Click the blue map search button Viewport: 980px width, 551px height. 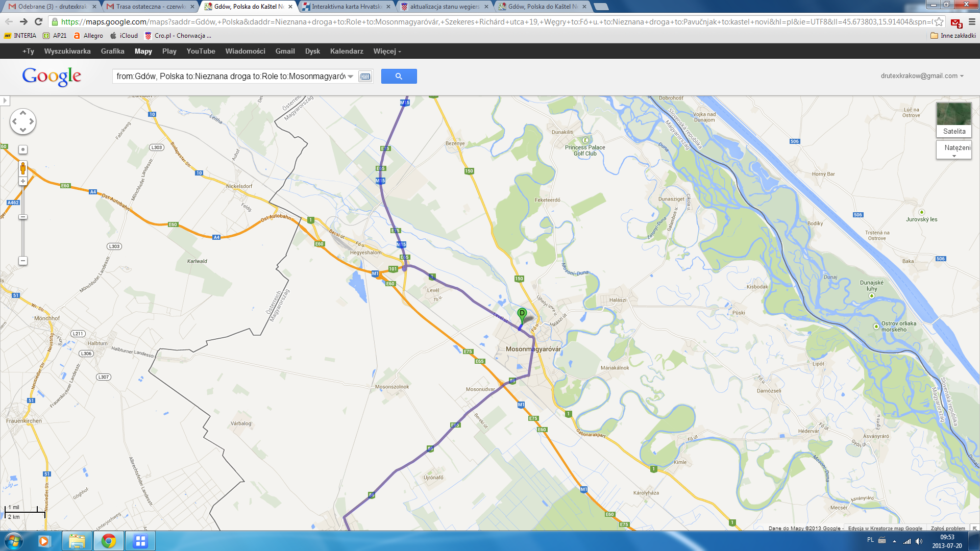[x=399, y=77]
